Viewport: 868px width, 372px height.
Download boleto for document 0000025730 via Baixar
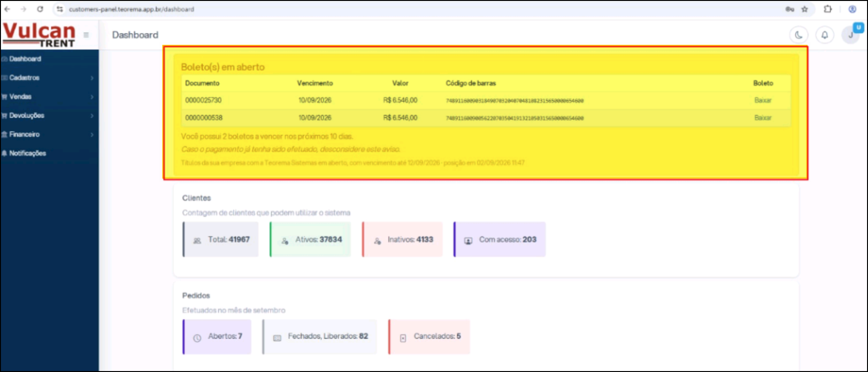[x=763, y=100]
